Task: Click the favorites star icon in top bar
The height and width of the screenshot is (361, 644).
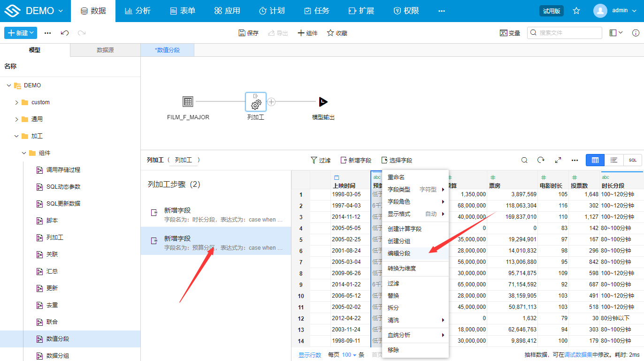Action: tap(576, 11)
